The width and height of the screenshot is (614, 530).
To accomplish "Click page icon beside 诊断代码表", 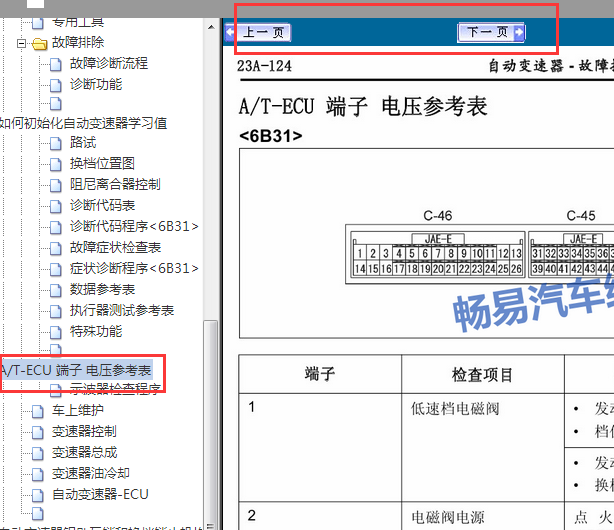I will (x=56, y=206).
